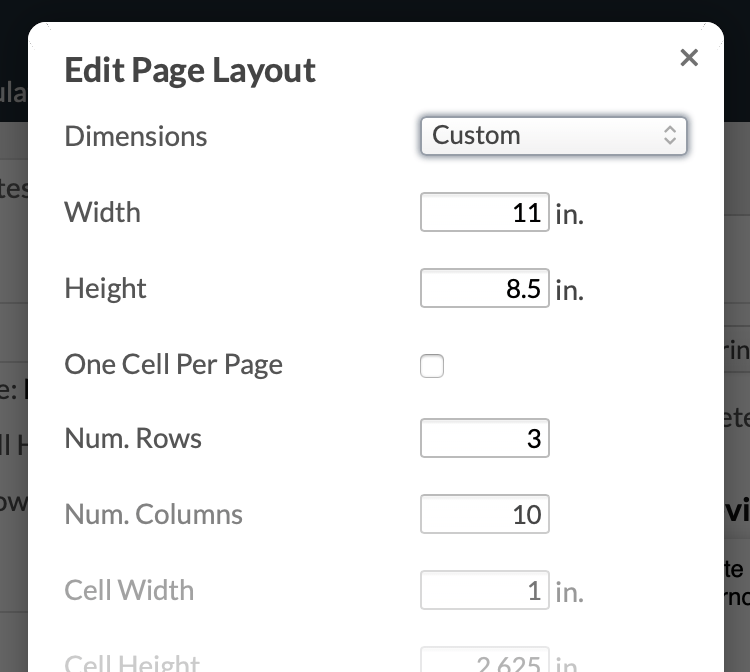Viewport: 750px width, 672px height.
Task: Enable the One Cell Per Page checkbox
Action: (432, 366)
